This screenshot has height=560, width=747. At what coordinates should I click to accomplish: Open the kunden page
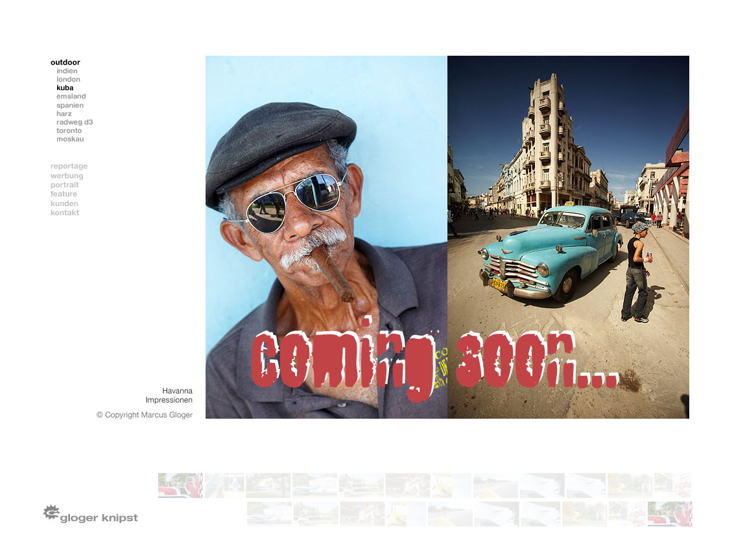[x=64, y=204]
